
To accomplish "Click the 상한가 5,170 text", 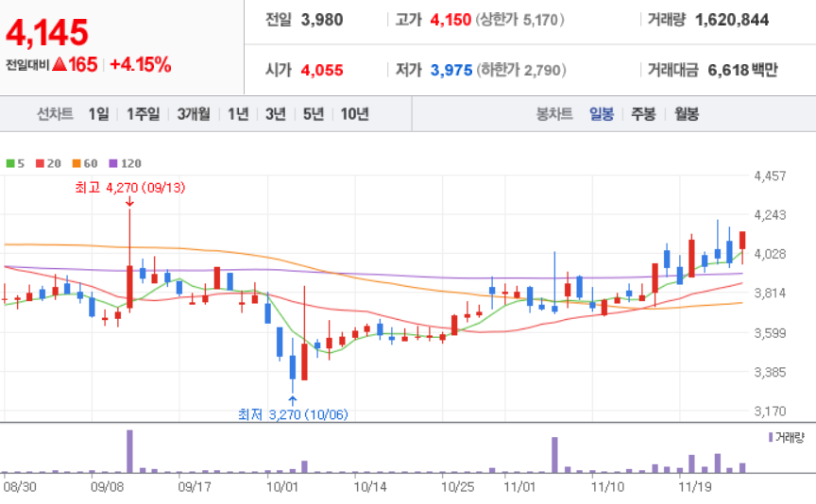I will 519,20.
